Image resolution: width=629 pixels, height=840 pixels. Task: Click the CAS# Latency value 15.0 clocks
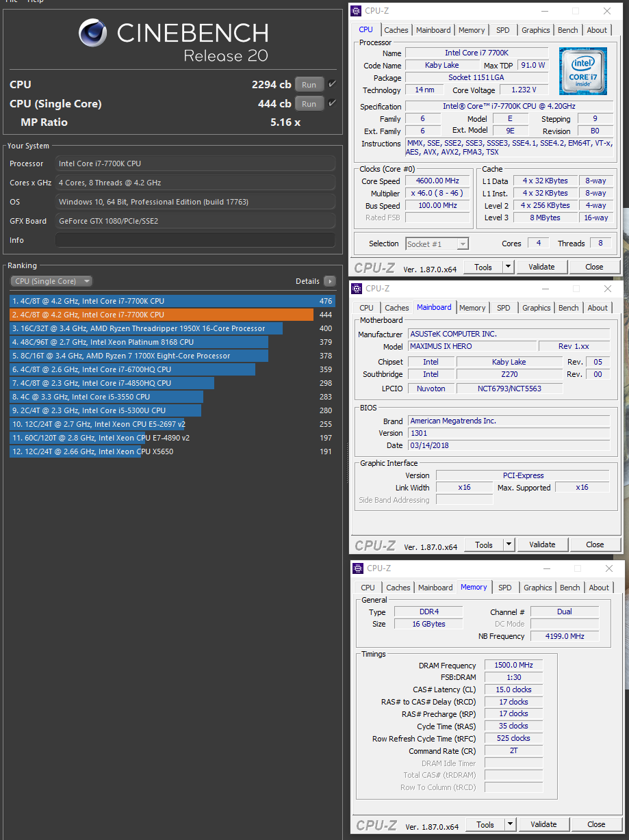click(x=513, y=690)
